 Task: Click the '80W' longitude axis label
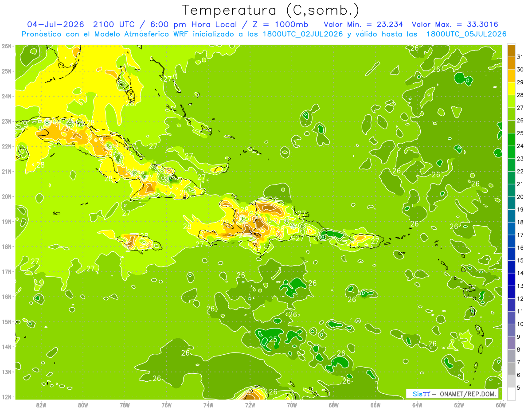coord(83,404)
